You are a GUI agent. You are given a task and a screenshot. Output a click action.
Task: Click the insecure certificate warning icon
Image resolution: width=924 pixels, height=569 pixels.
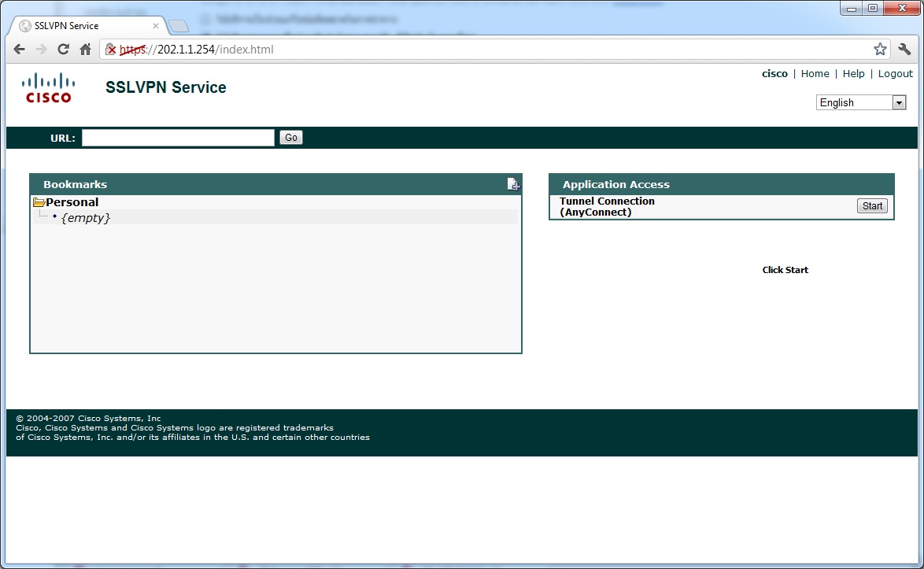coord(110,50)
